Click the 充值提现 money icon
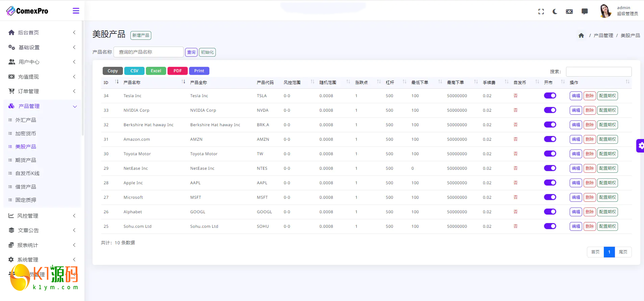644x301 pixels. click(11, 77)
